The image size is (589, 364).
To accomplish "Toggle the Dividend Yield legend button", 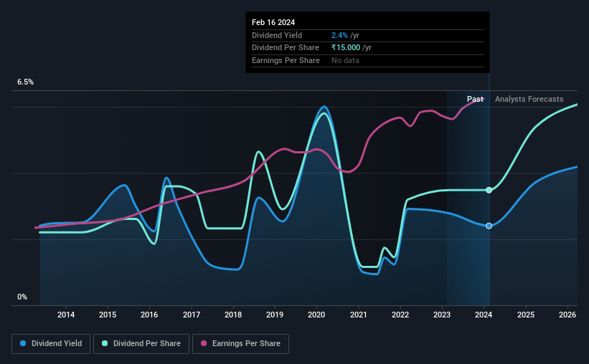I will [51, 344].
